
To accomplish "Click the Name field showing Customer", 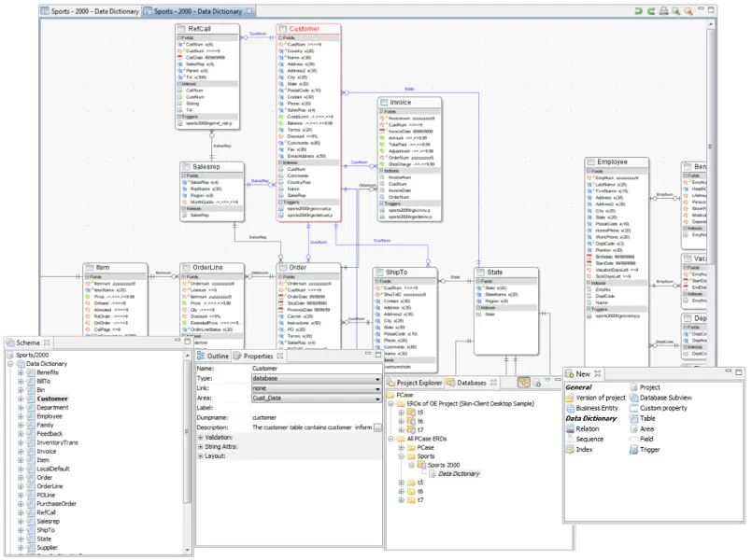I will 317,369.
